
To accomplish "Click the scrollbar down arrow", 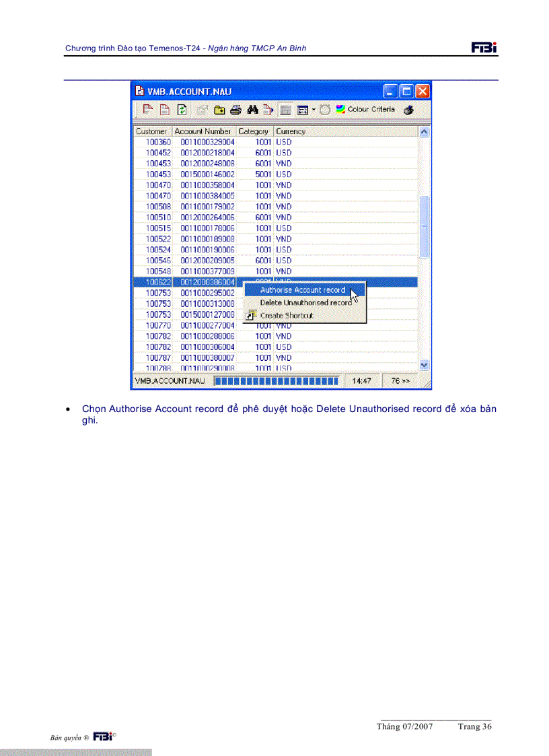I will (424, 364).
